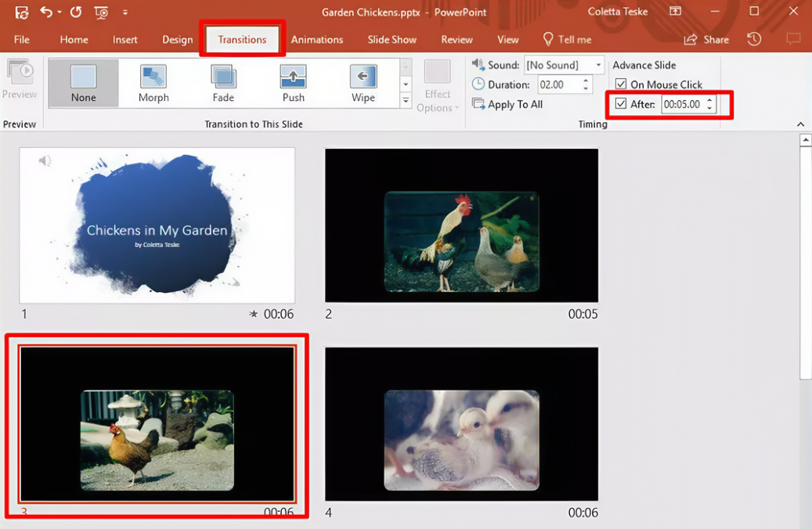
Task: Select the None transition to disable transitions
Action: click(83, 82)
